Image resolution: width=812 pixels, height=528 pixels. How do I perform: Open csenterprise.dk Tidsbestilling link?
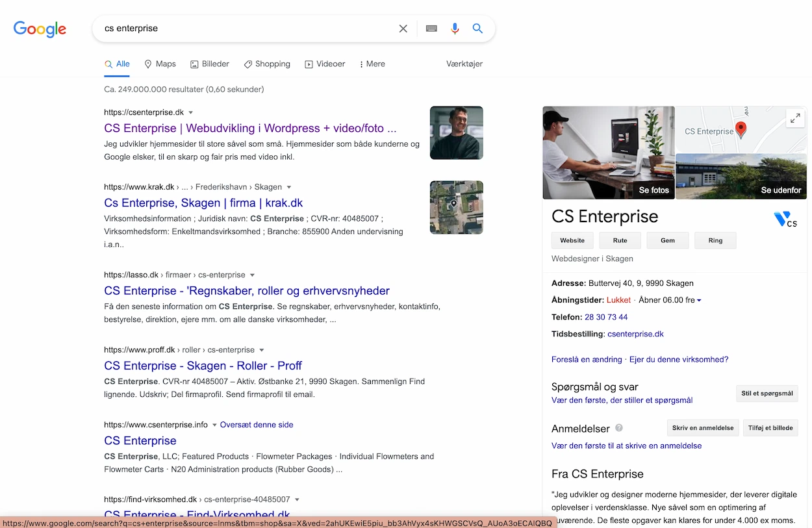[x=635, y=334]
